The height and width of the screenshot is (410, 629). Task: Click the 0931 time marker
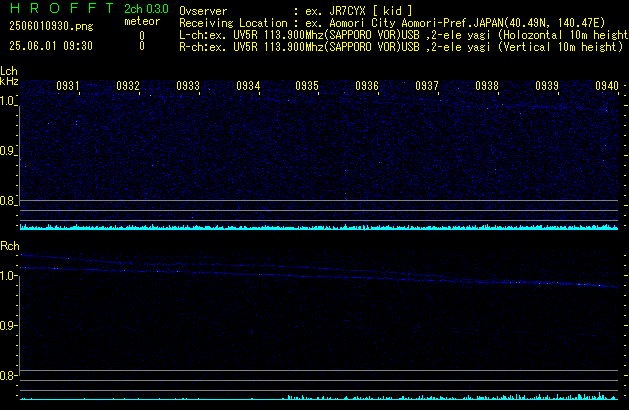click(x=68, y=86)
